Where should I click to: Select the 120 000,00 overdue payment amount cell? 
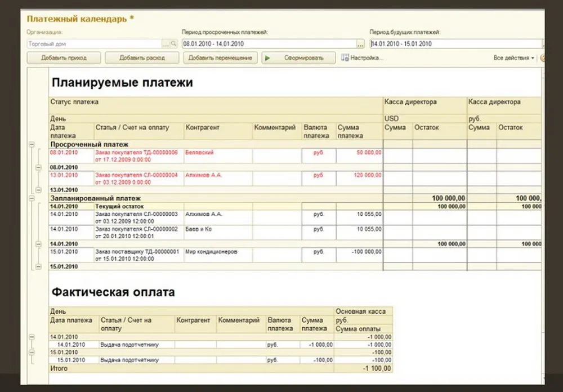click(359, 179)
